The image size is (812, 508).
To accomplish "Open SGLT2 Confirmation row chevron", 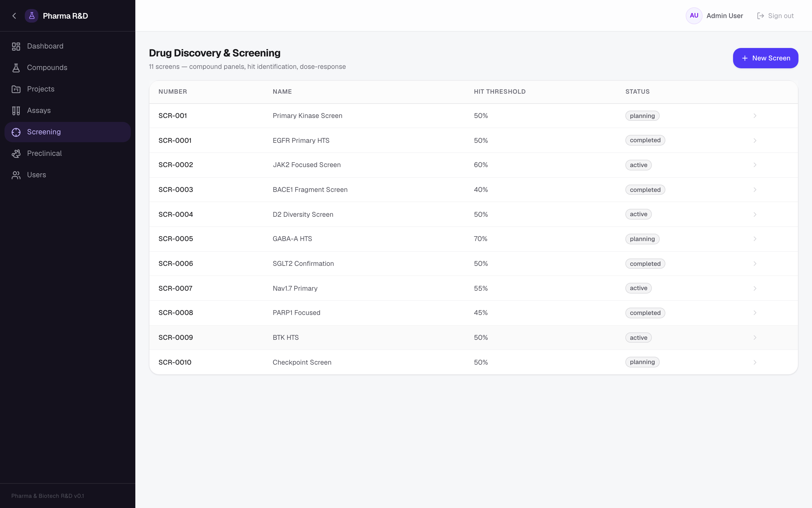I will (754, 264).
